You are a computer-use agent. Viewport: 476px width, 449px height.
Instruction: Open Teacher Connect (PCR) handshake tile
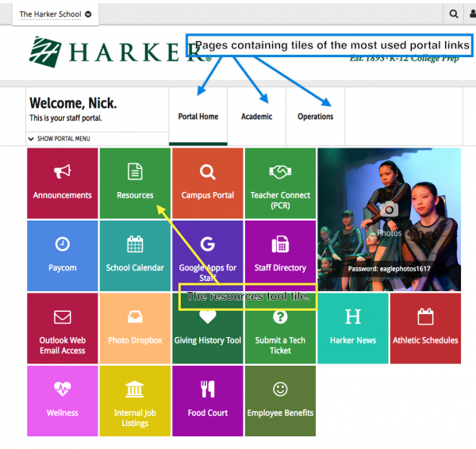click(x=280, y=183)
